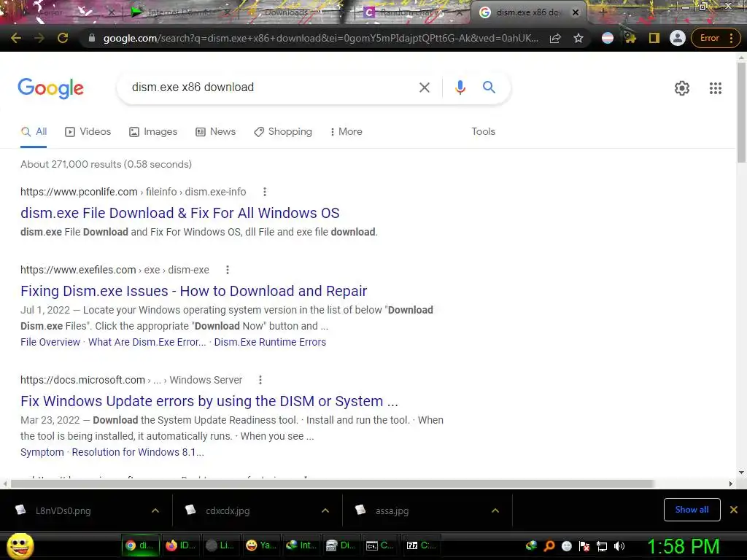
Task: Open search Tools options
Action: click(x=483, y=132)
